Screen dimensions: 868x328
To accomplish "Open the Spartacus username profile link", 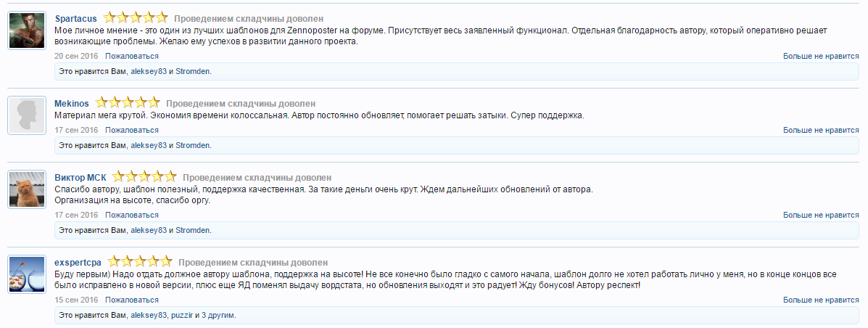I will pyautogui.click(x=76, y=18).
